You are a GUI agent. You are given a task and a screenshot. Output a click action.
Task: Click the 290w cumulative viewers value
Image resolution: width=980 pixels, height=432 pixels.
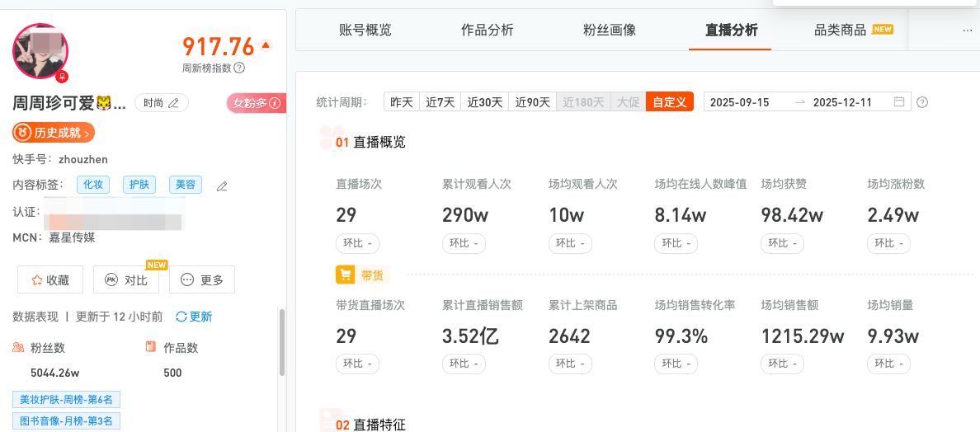tap(465, 215)
